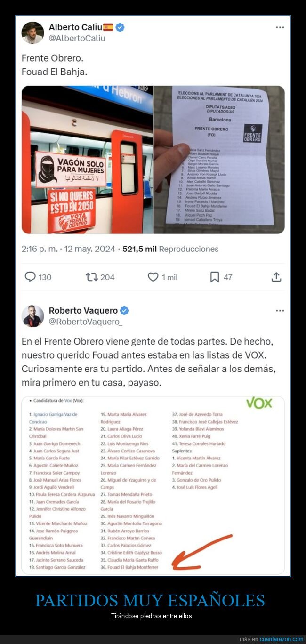Image resolution: width=306 pixels, height=644 pixels.
Task: Open the @AlbertoCaliu handle link
Action: (x=77, y=39)
